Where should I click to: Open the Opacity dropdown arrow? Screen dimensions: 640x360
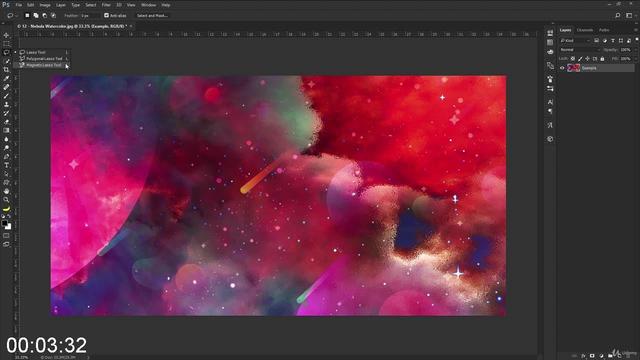(635, 50)
